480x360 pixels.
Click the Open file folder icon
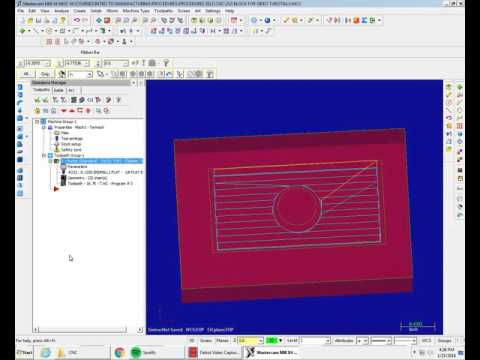(x=30, y=20)
